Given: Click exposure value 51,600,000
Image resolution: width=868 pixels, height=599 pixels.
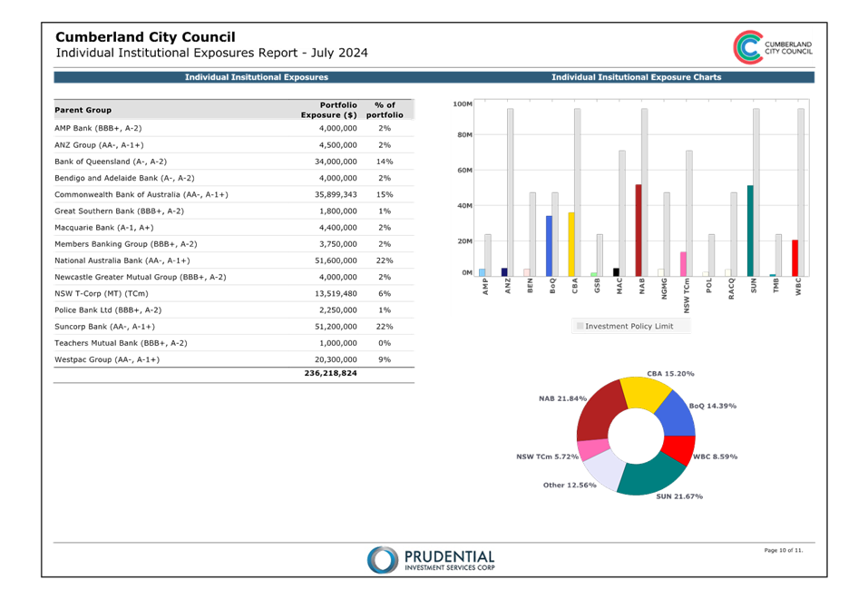Looking at the screenshot, I should tap(336, 260).
